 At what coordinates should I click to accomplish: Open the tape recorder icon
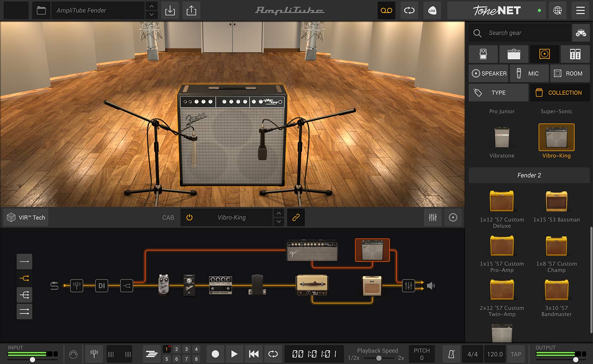pos(386,11)
